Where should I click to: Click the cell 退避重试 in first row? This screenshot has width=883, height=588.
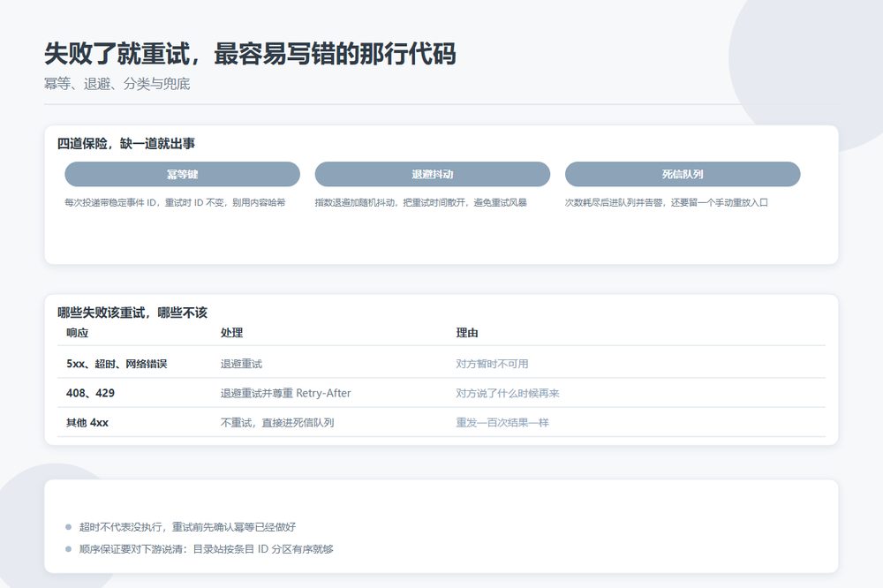pos(242,364)
